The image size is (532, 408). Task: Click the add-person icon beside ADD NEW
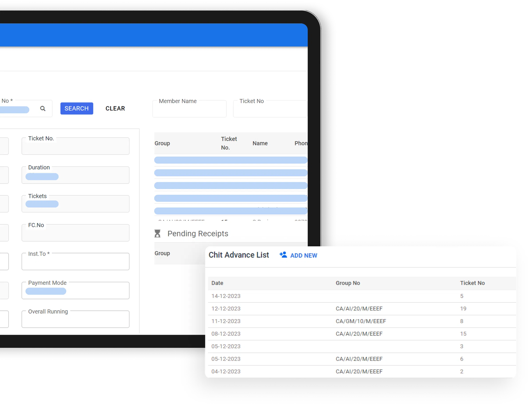(x=283, y=255)
